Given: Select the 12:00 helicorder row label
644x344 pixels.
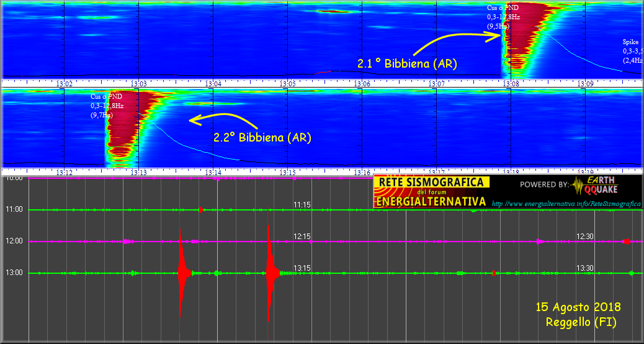Looking at the screenshot, I should click(x=14, y=242).
